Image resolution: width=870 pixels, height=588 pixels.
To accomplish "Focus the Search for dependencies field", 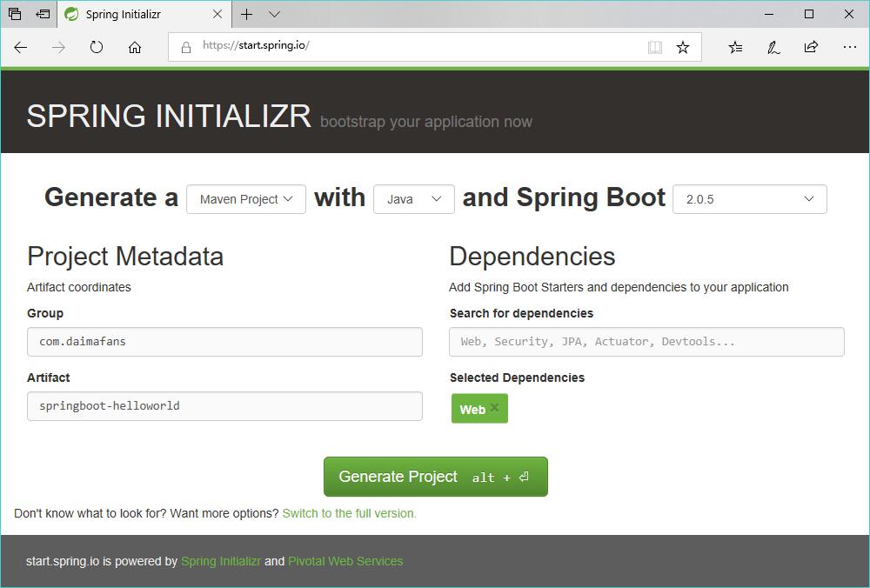I will (646, 342).
